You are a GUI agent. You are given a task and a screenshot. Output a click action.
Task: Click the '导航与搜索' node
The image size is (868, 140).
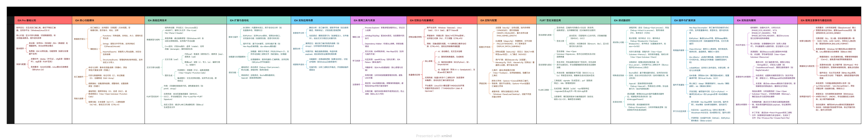coord(79,98)
